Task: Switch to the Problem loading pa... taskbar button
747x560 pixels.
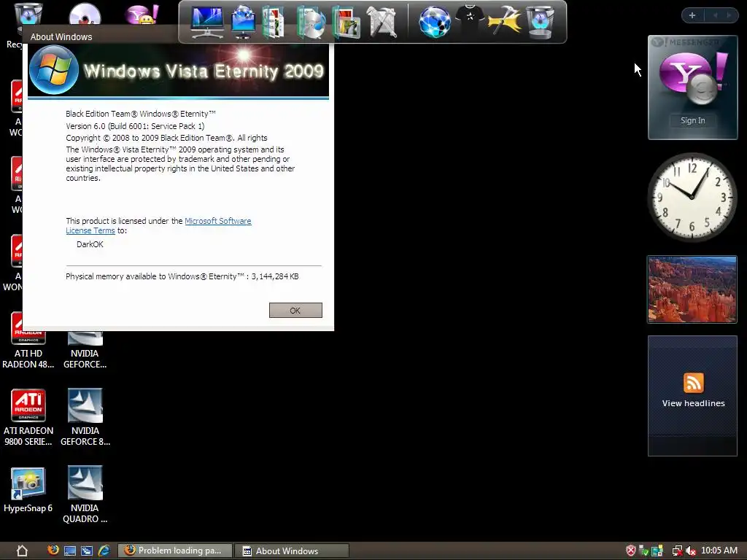Action: 175,551
